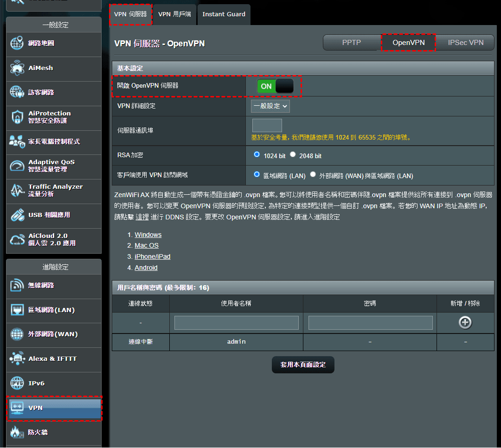Select the 2048 bit RSA option
501x448 pixels.
coord(293,155)
